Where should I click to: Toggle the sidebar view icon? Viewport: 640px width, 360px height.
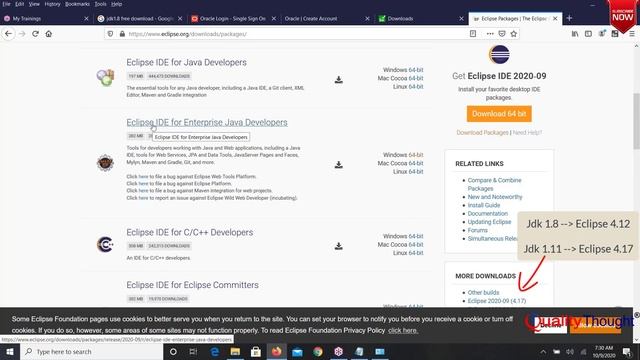(x=588, y=34)
